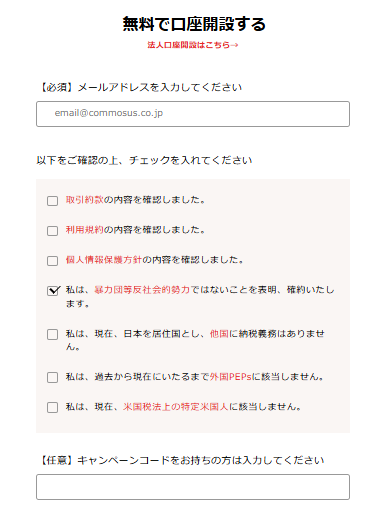Focus the campaign code input field

193,487
